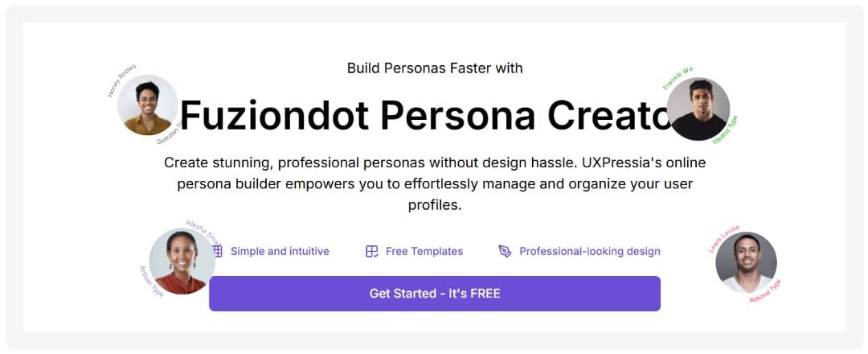
Task: Click the red Rational Type label
Action: pyautogui.click(x=766, y=291)
